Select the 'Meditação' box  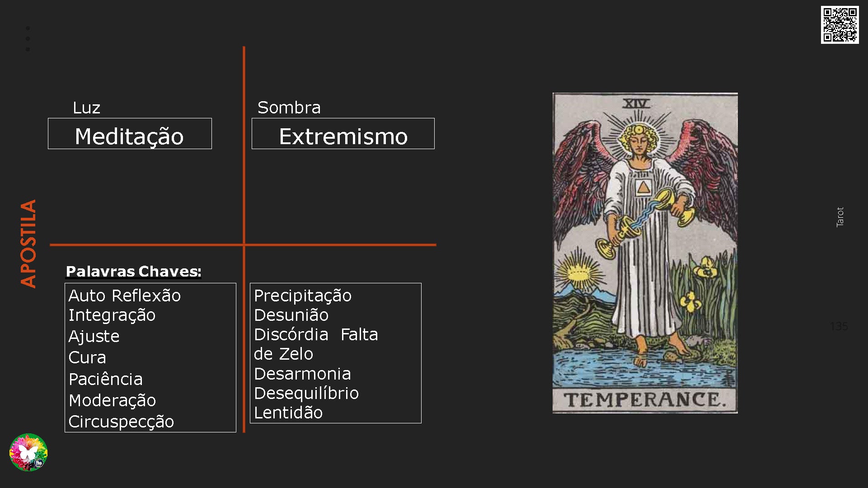coord(130,134)
